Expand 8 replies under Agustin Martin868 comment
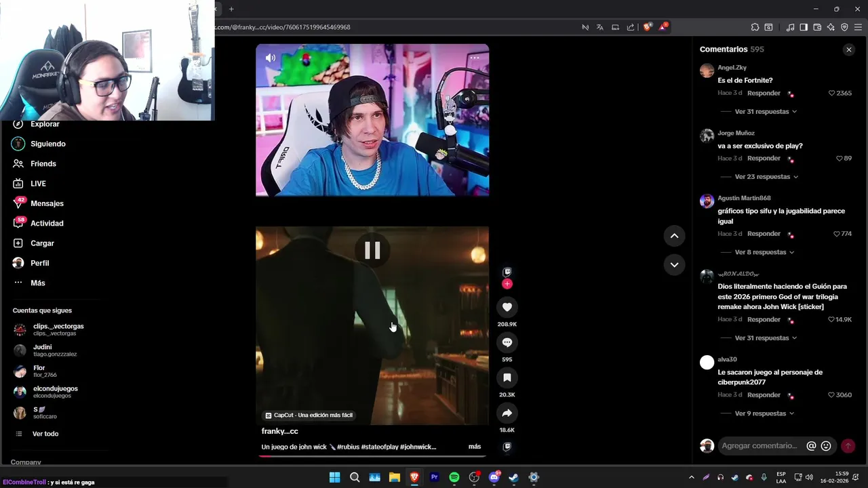Viewport: 868px width, 488px height. point(764,252)
